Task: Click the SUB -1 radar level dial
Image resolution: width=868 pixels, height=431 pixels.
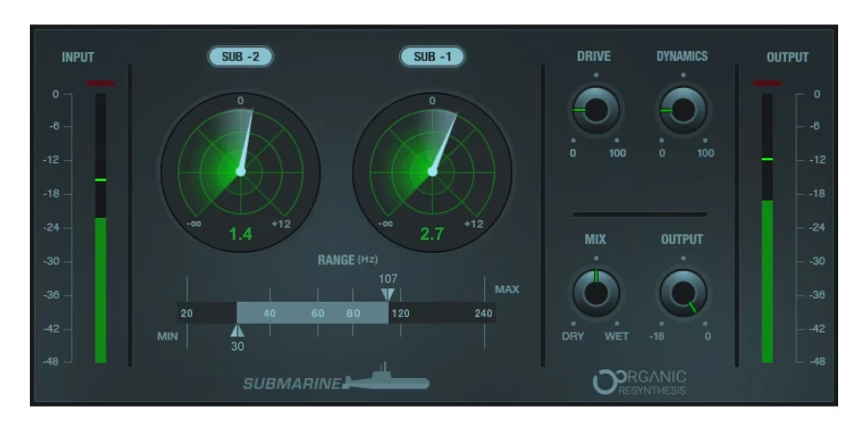Action: click(432, 172)
